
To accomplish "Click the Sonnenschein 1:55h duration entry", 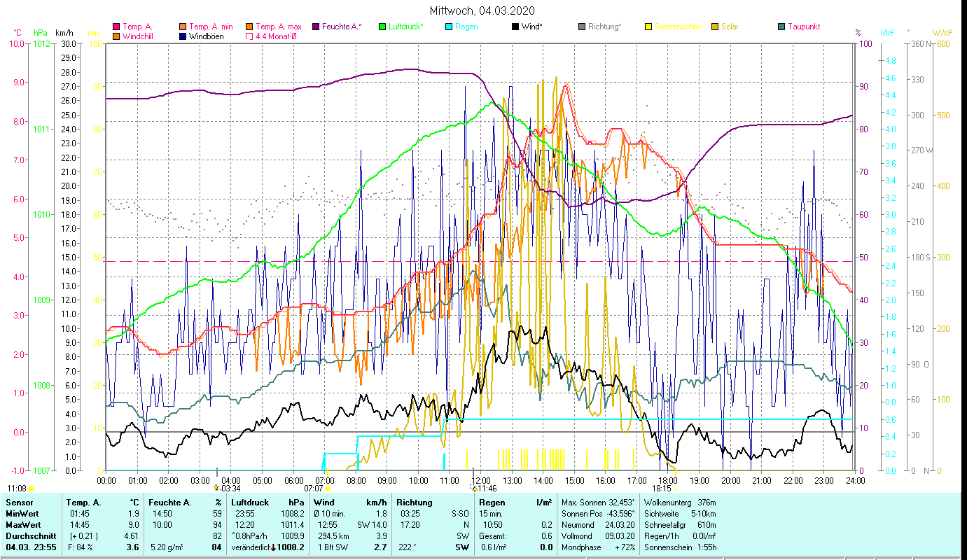I will [x=679, y=547].
